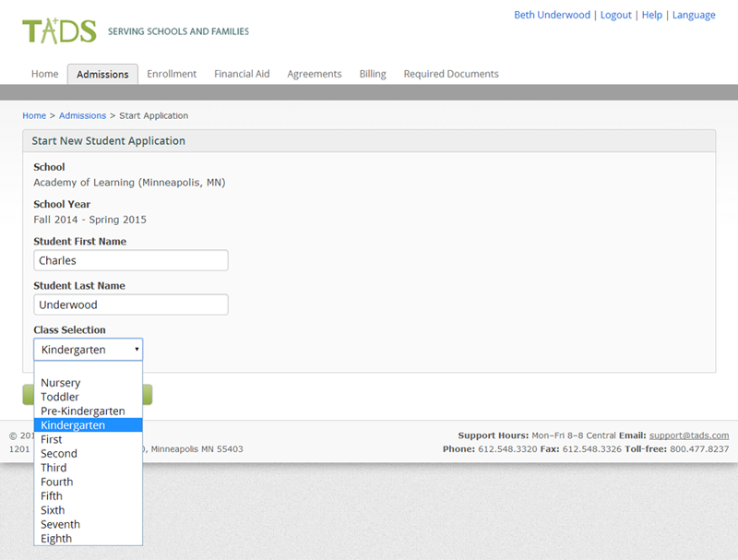Open the Class Selection dropdown arrow
This screenshot has height=560, width=738.
click(x=137, y=350)
